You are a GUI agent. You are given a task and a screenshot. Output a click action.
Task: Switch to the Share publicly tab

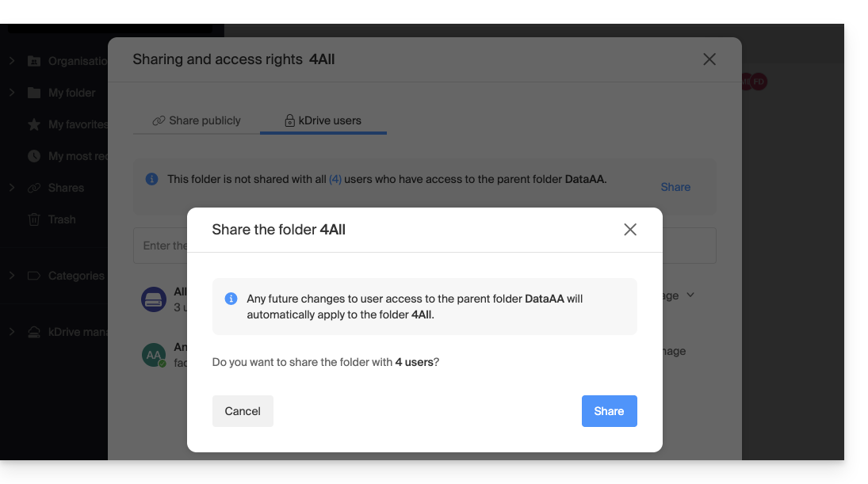(197, 120)
